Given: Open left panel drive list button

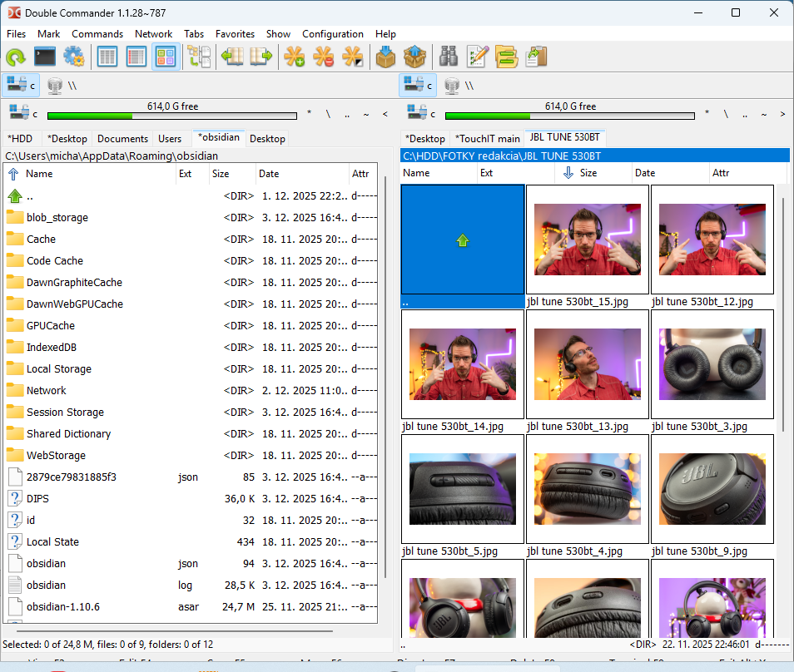Looking at the screenshot, I should [x=21, y=113].
